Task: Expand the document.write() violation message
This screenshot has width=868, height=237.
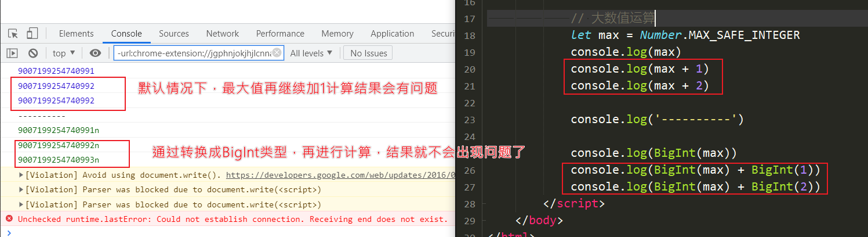Action: point(21,175)
